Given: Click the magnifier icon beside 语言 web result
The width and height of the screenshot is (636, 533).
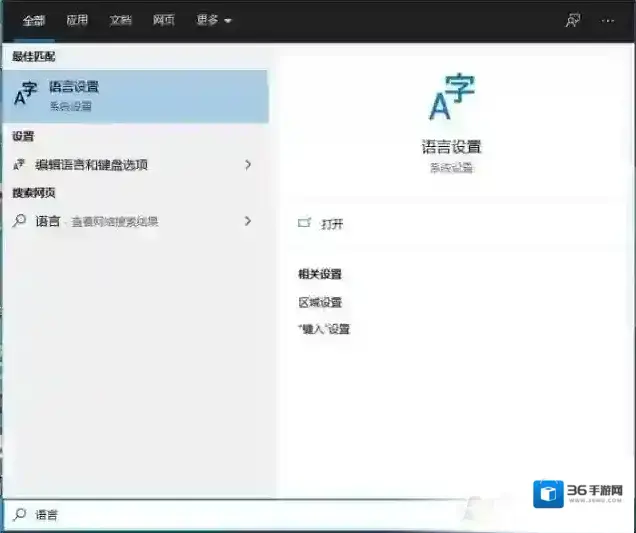Looking at the screenshot, I should click(19, 221).
